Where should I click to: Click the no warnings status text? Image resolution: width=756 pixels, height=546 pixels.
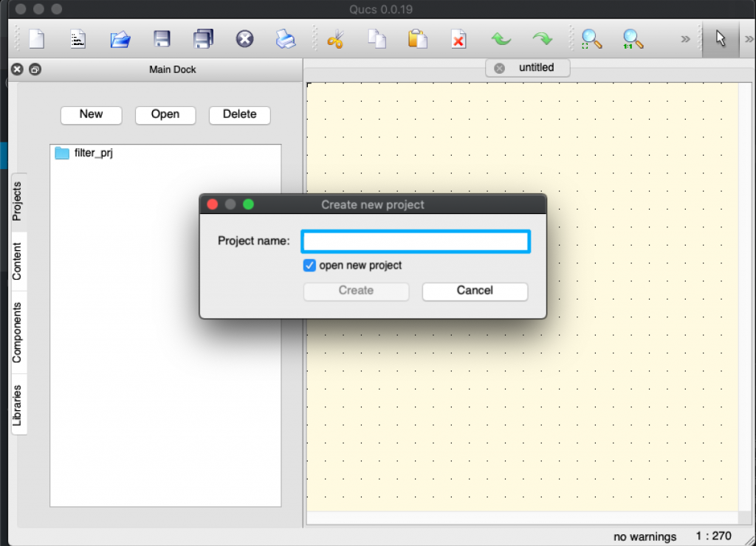[x=645, y=536]
